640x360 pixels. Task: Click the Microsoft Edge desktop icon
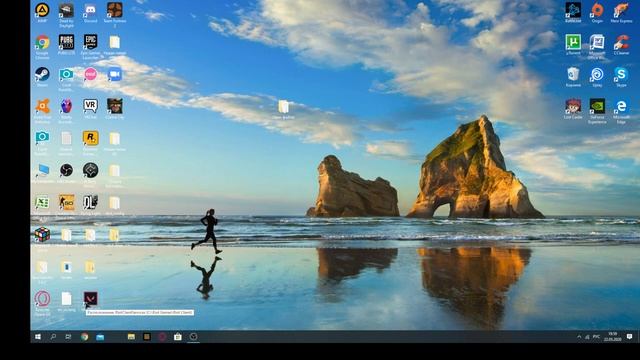pos(621,106)
